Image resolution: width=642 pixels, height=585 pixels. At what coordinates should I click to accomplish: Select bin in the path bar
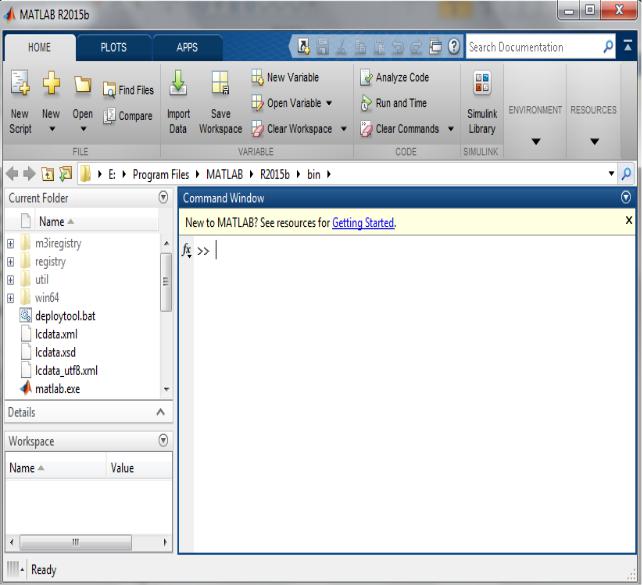click(x=314, y=174)
